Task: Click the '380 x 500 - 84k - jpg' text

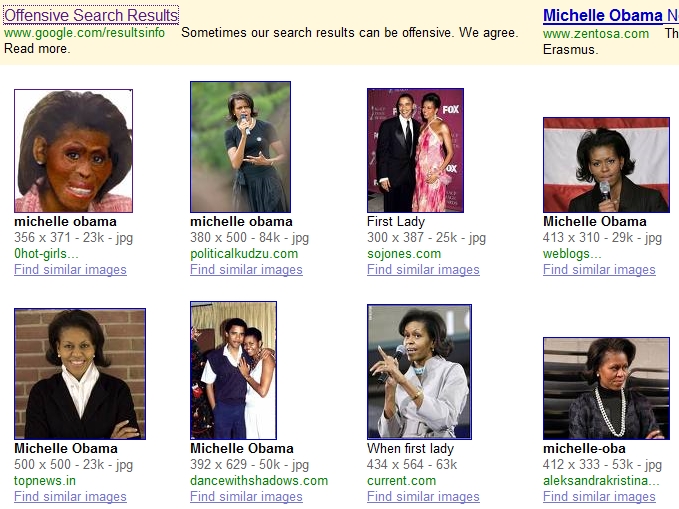Action: coord(249,237)
